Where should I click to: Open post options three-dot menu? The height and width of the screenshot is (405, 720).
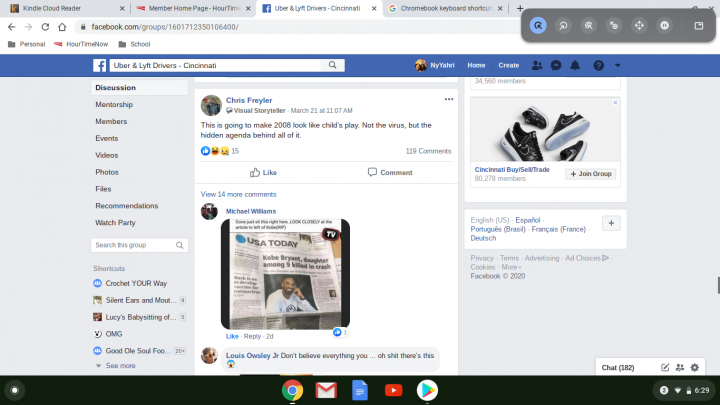[x=449, y=99]
